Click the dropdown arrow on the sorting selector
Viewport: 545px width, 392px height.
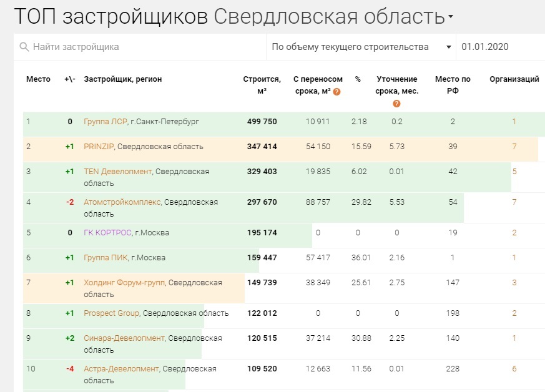tap(448, 46)
